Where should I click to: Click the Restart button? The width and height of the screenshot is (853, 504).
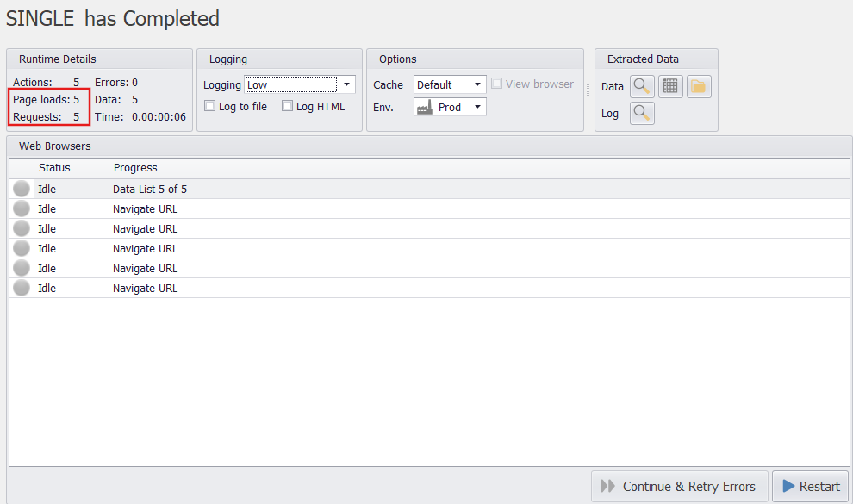pyautogui.click(x=810, y=487)
